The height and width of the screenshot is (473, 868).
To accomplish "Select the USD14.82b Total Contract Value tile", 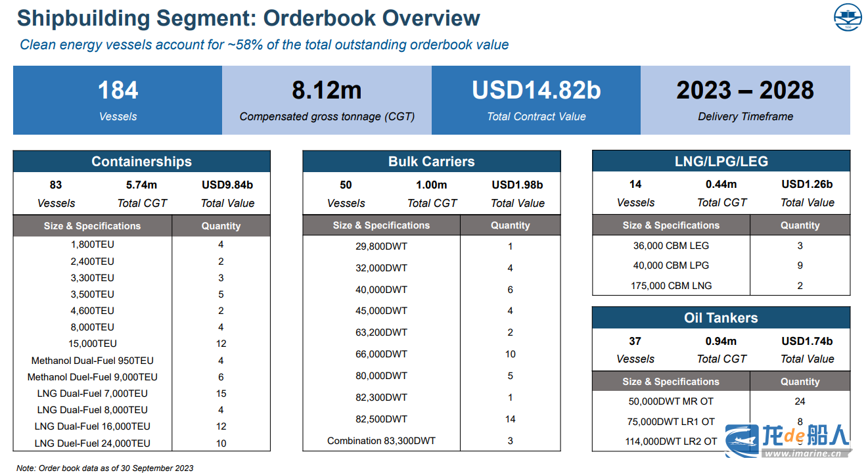I will click(536, 100).
